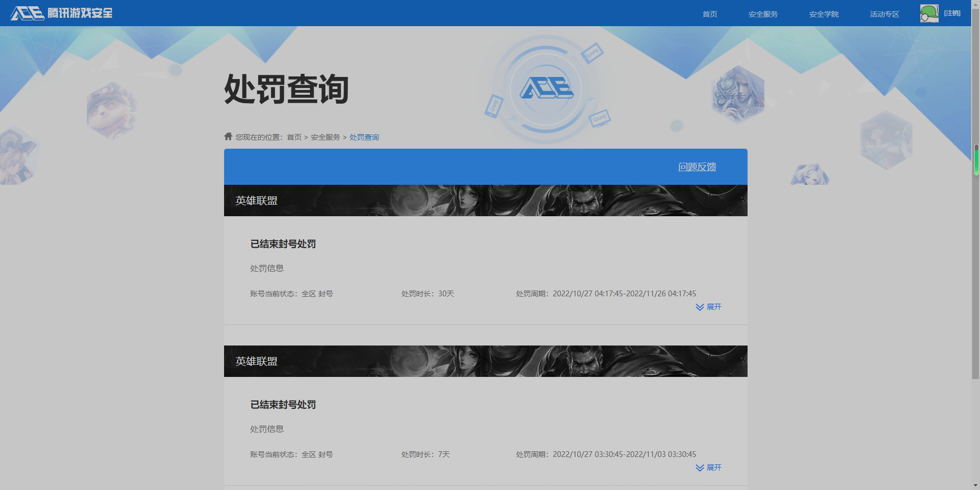Viewport: 980px width, 490px height.
Task: Open the 首页 navigation menu item
Action: tap(710, 14)
